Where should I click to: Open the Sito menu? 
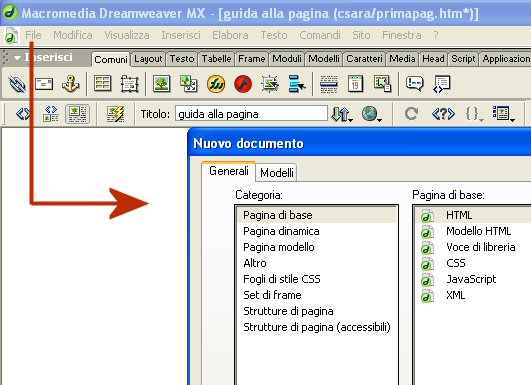pyautogui.click(x=361, y=35)
